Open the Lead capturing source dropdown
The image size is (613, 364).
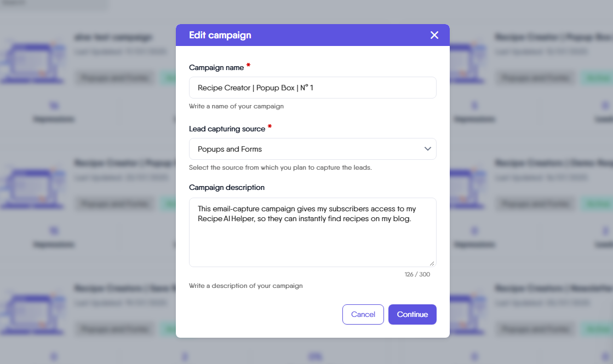312,149
